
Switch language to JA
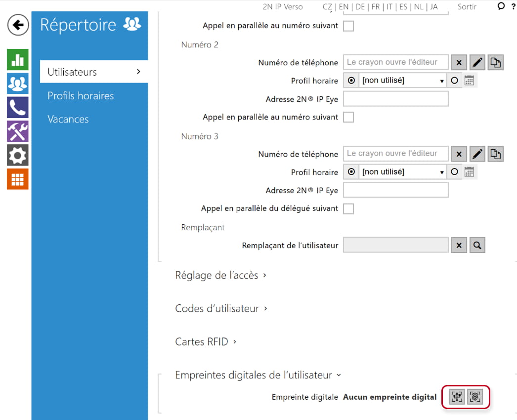click(434, 6)
